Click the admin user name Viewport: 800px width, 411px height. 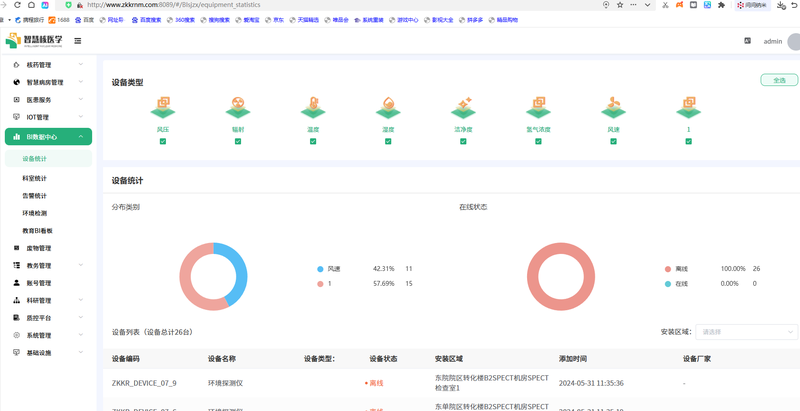[x=773, y=41]
